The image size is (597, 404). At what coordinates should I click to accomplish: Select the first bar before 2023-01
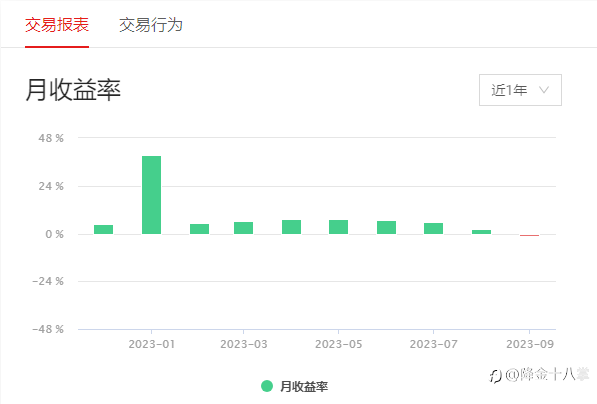[104, 230]
